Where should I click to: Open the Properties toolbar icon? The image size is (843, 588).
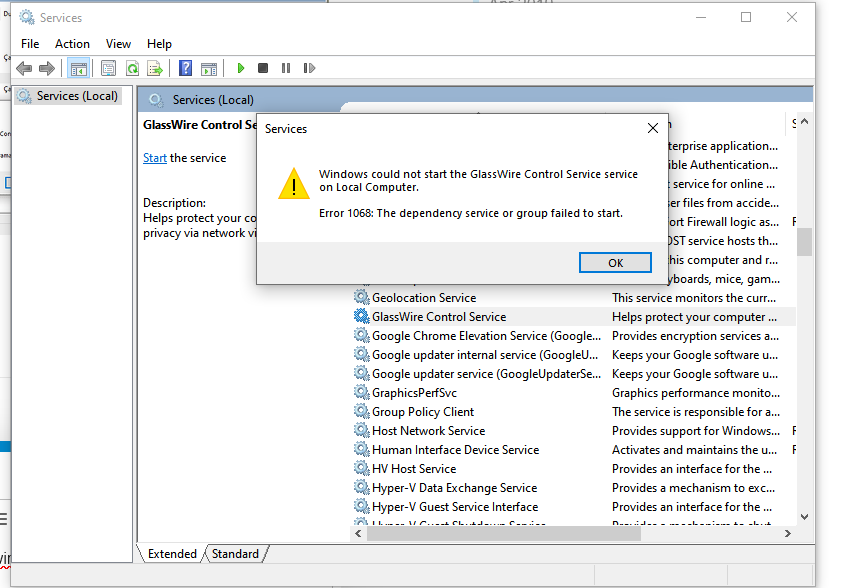pyautogui.click(x=108, y=69)
